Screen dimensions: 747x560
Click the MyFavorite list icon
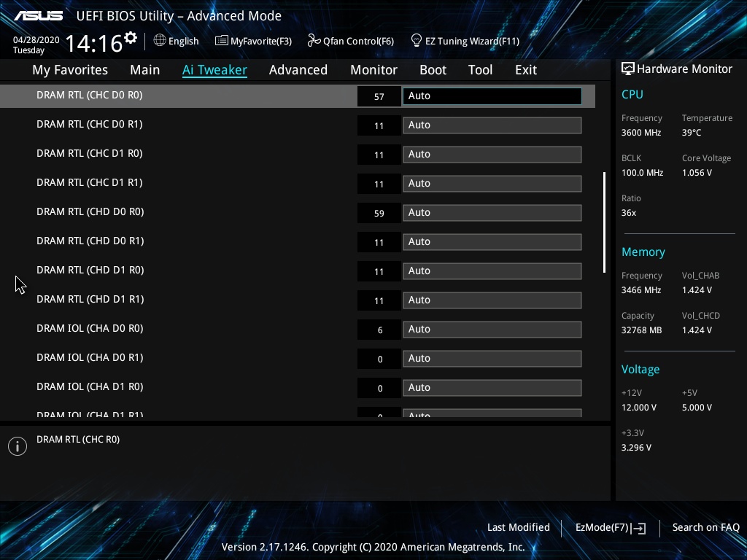click(x=221, y=41)
